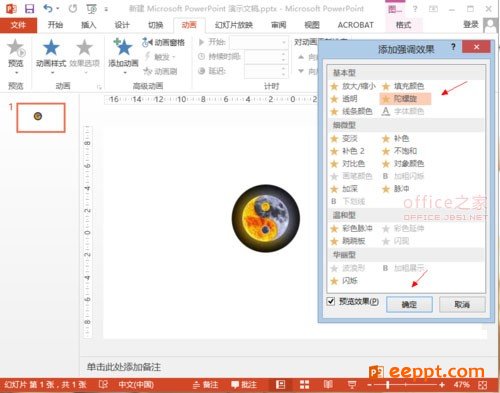
Task: Select slide 1 thumbnail in the pane
Action: 41,117
